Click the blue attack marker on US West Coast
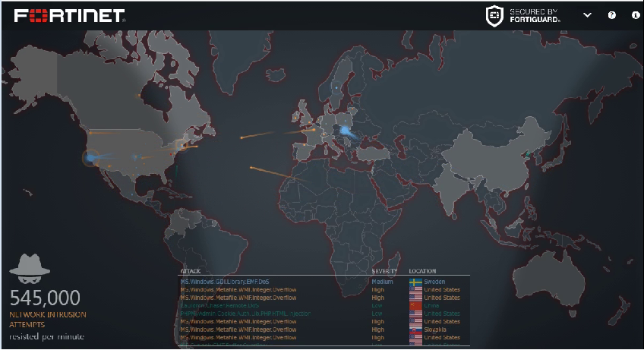 [90, 157]
